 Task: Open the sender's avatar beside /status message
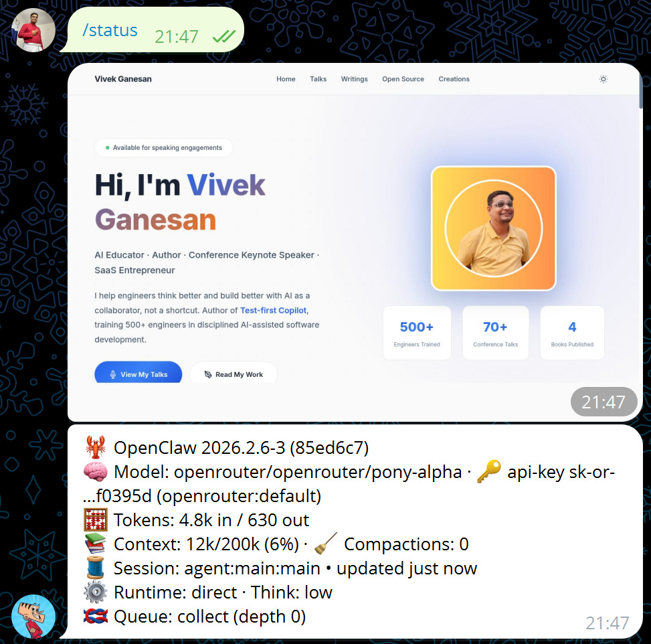click(33, 30)
